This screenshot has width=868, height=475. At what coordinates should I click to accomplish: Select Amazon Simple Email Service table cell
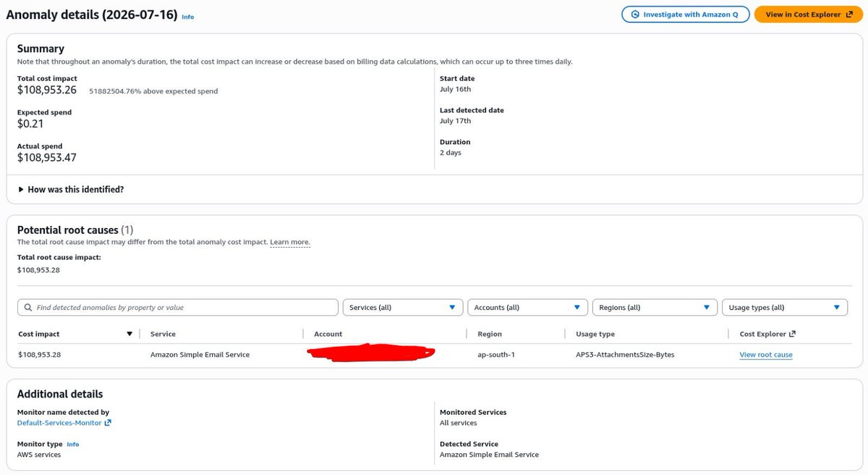[200, 355]
